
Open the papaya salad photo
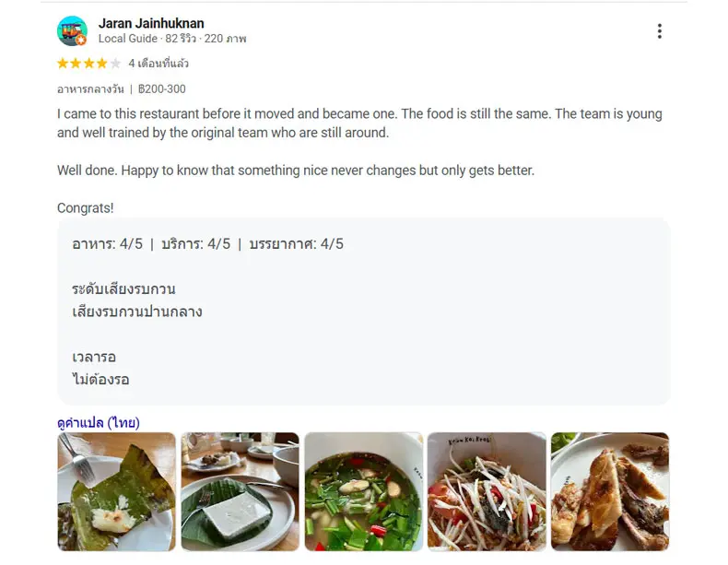tap(487, 491)
